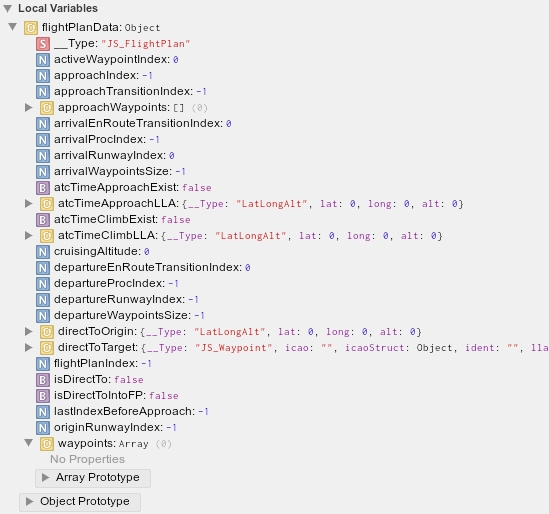
Task: Click the number icon next to activeWaypointIndex
Action: tap(43, 60)
